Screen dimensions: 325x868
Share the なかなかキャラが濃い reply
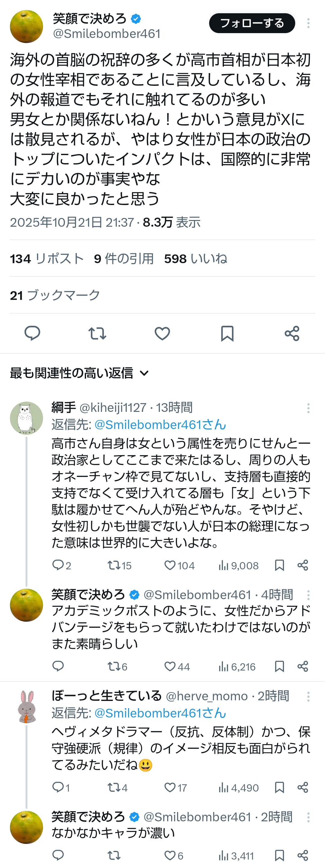(x=303, y=855)
